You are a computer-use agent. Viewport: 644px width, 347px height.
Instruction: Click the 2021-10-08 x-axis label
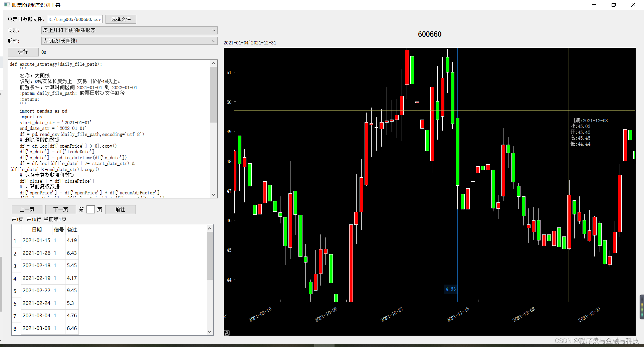point(326,314)
